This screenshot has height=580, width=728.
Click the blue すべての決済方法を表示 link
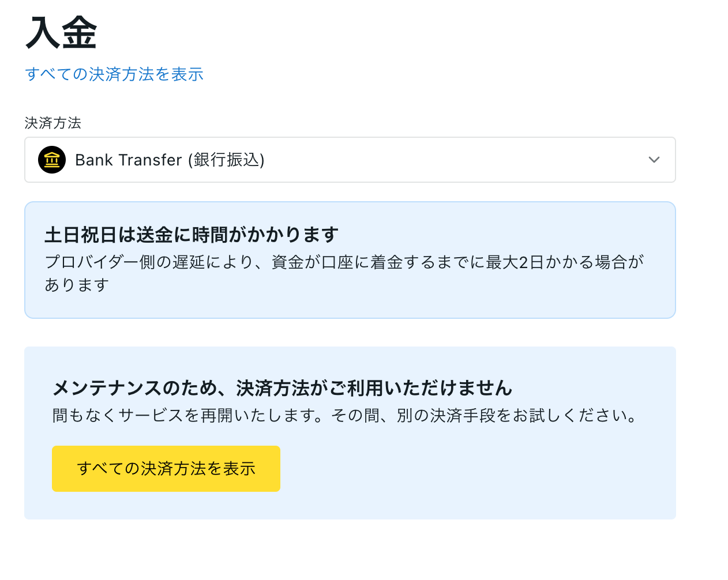[114, 74]
